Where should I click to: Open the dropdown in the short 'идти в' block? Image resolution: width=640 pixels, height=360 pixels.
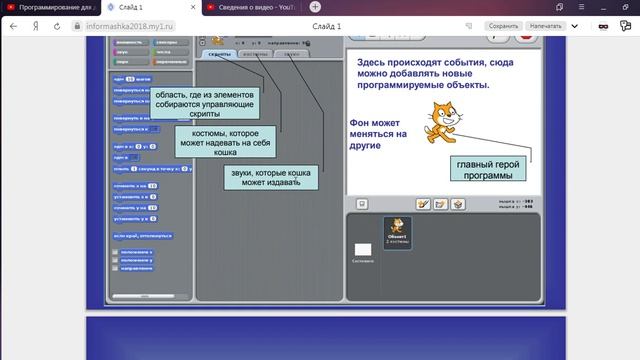(x=134, y=158)
